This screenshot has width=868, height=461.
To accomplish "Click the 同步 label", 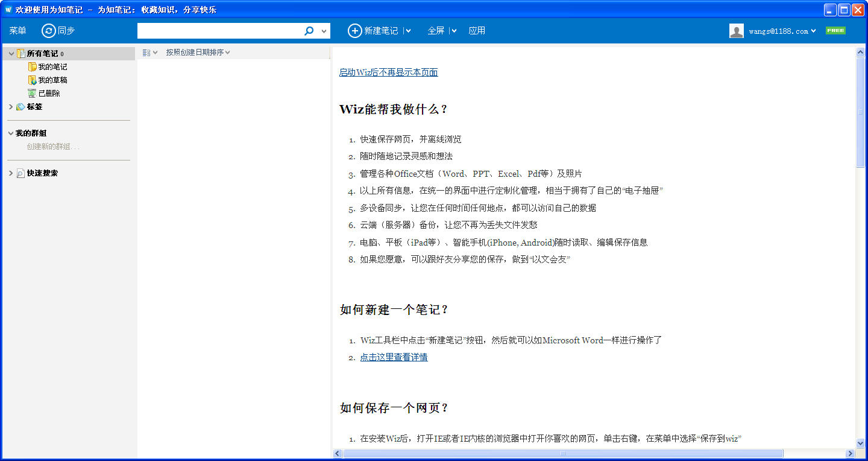I will pyautogui.click(x=66, y=31).
